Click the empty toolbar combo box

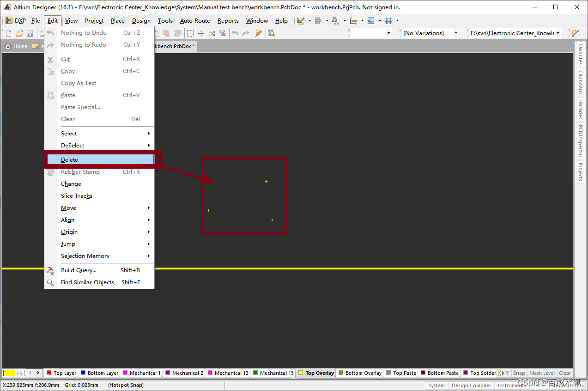(x=371, y=33)
